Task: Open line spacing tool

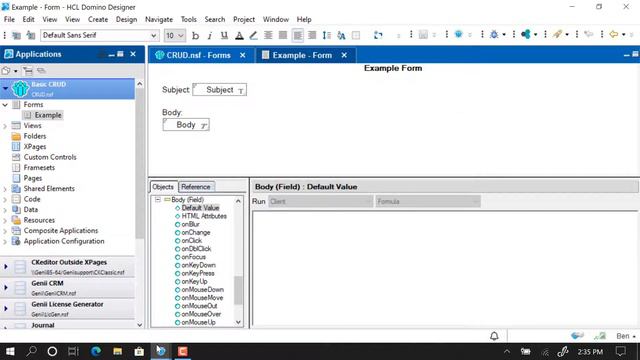Action: tap(327, 36)
